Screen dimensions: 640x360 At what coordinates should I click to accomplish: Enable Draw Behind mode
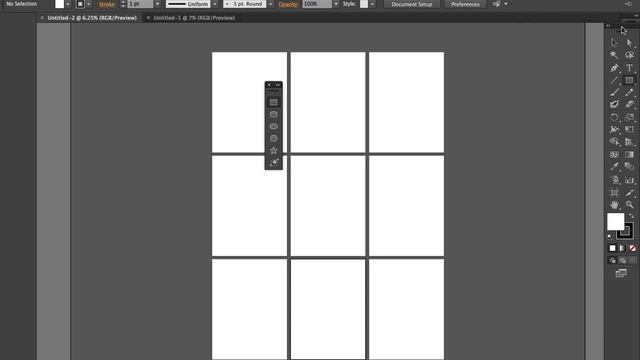tap(622, 260)
